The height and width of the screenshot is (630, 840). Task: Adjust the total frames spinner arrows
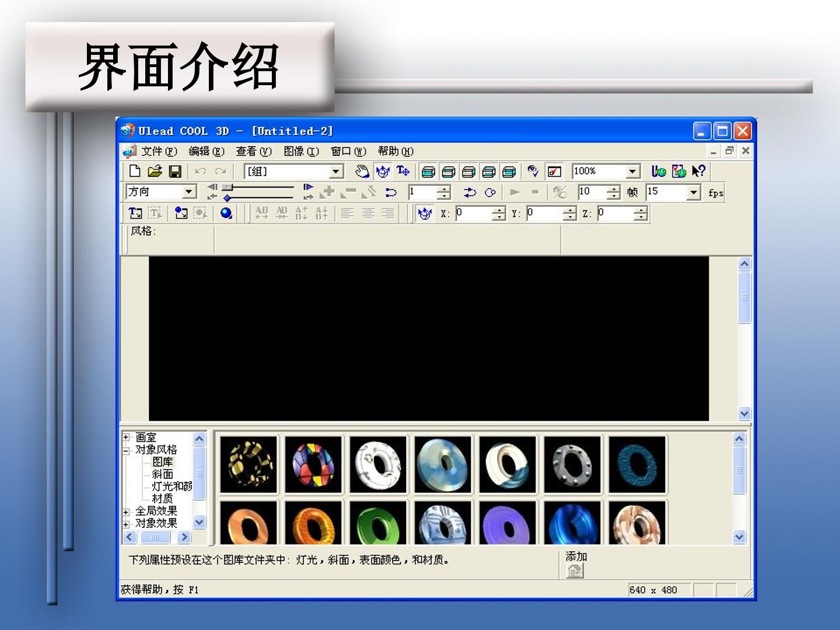coord(614,192)
